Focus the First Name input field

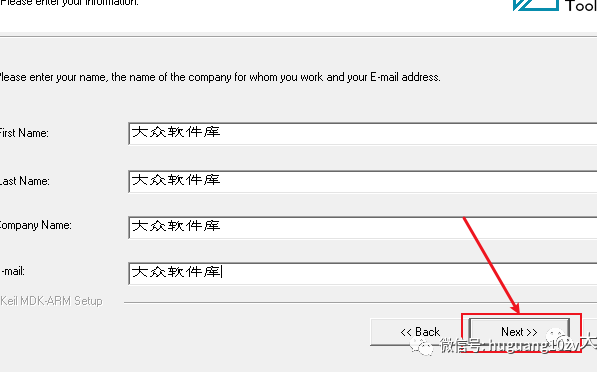[x=363, y=133]
